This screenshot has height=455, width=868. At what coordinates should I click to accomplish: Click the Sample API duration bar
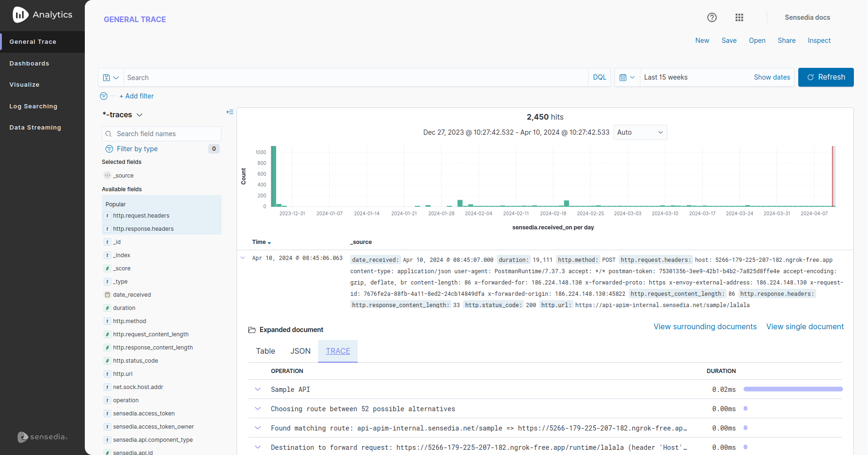click(x=793, y=390)
